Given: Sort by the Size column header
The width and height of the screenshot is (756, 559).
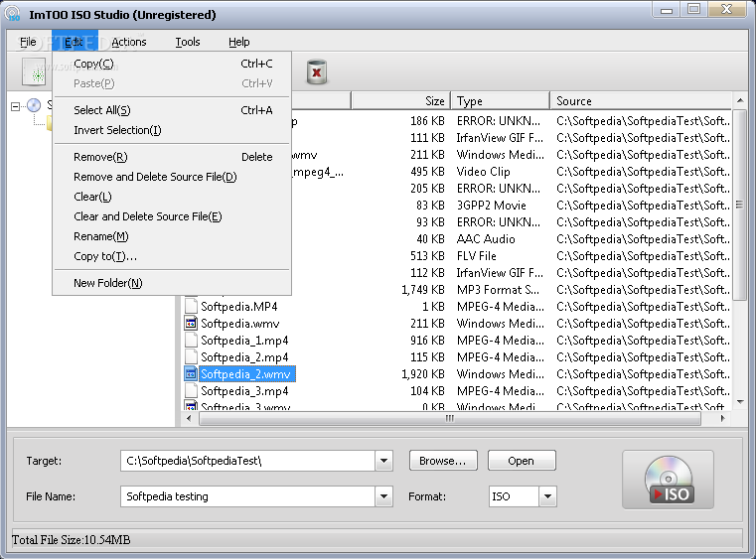Looking at the screenshot, I should pos(401,100).
